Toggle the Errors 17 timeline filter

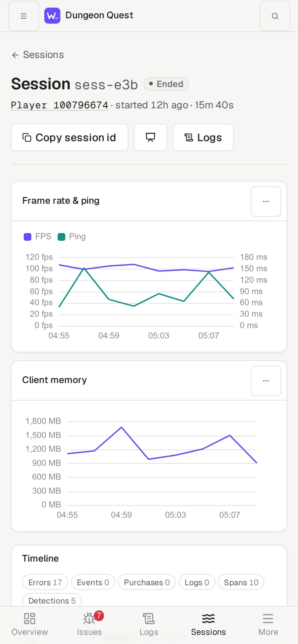coord(45,582)
